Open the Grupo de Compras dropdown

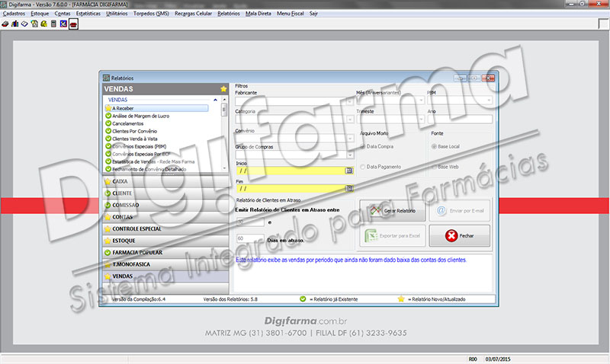pyautogui.click(x=350, y=155)
